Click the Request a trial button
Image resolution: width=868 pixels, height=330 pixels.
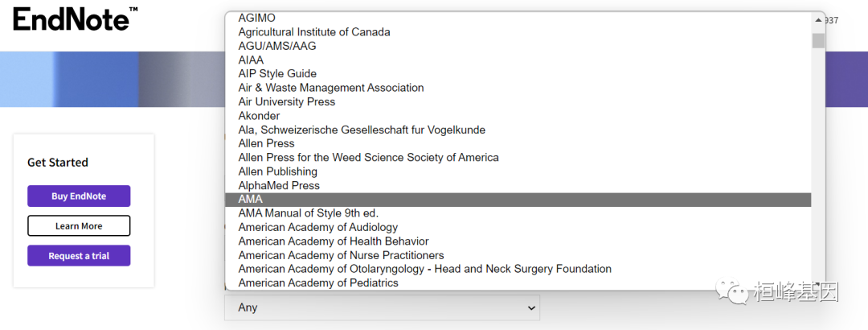click(x=79, y=256)
